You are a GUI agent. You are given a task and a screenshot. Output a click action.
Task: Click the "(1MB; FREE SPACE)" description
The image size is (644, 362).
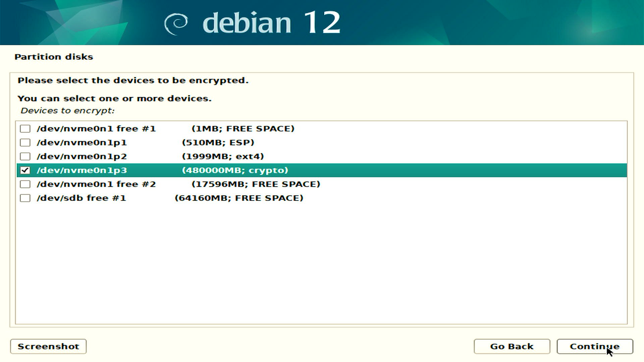(x=243, y=129)
